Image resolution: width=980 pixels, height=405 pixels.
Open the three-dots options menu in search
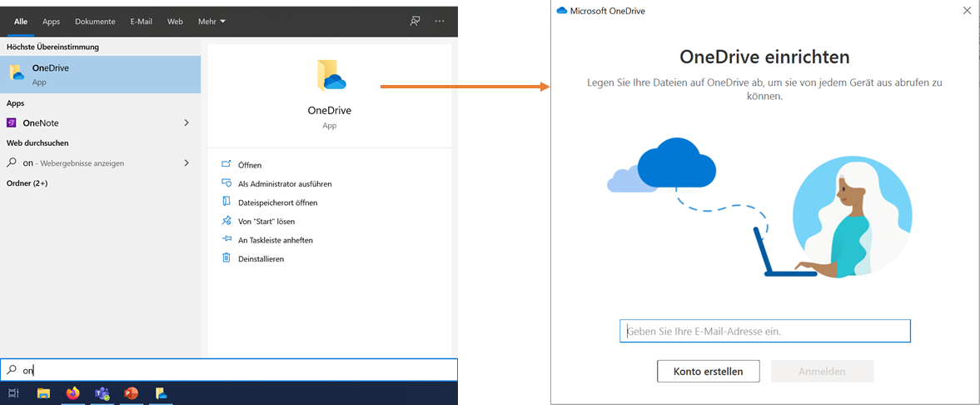(440, 22)
